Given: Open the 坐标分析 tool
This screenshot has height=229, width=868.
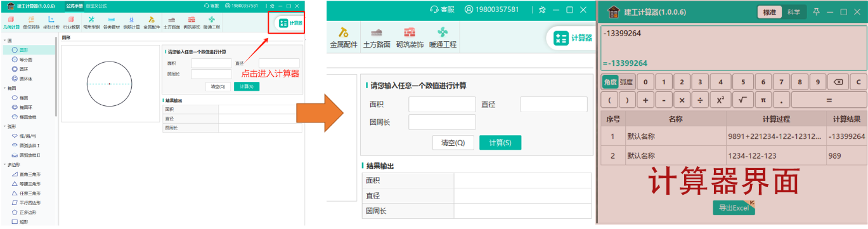Looking at the screenshot, I should tap(51, 22).
